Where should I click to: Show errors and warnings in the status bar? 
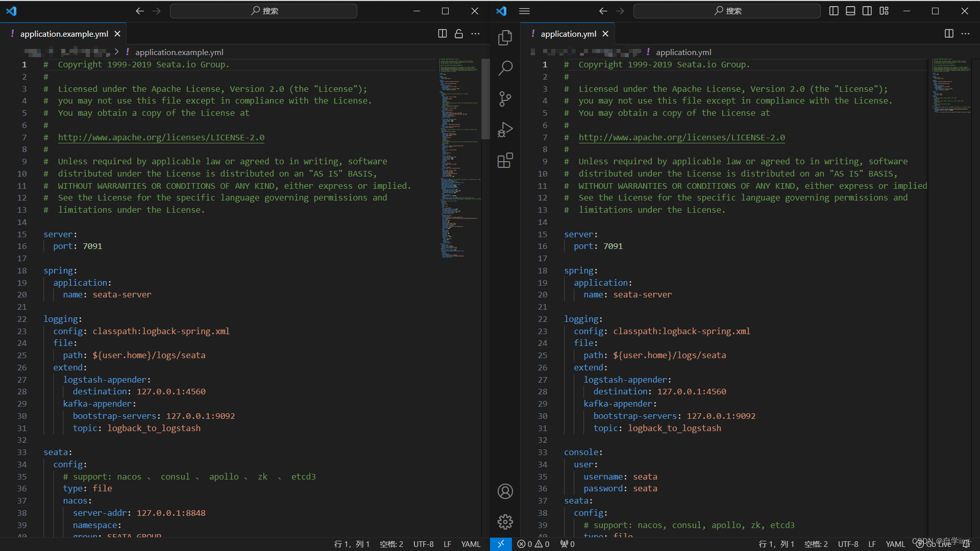(533, 544)
